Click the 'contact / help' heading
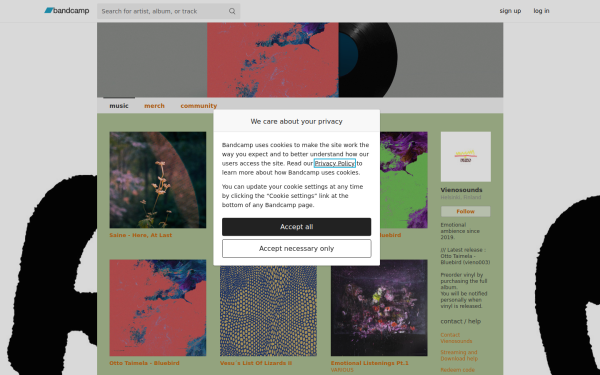This screenshot has height=375, width=600. (460, 321)
